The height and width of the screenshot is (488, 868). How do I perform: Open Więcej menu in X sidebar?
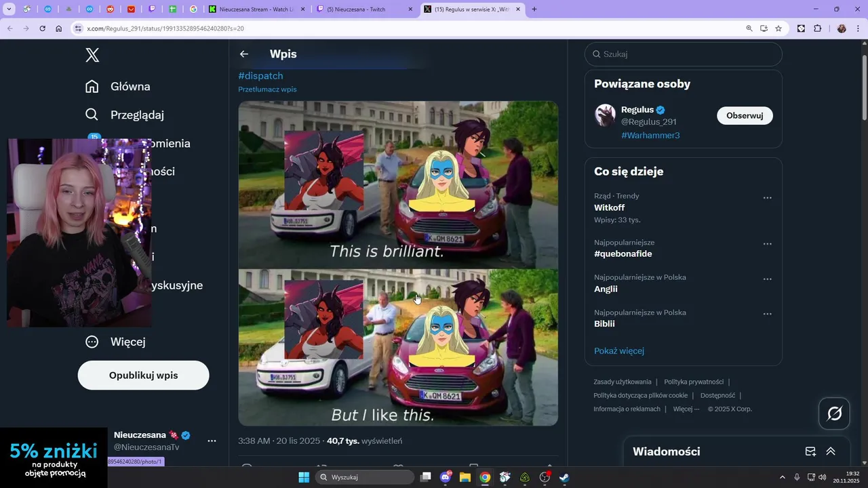pyautogui.click(x=115, y=342)
